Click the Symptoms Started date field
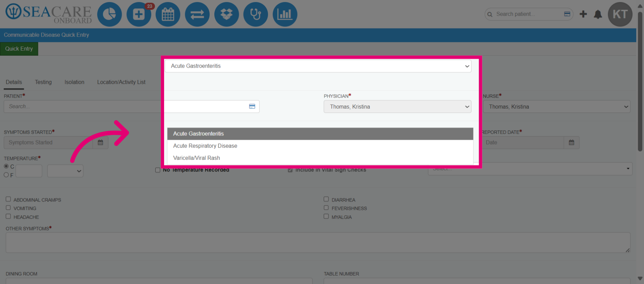The image size is (644, 284). (x=48, y=143)
